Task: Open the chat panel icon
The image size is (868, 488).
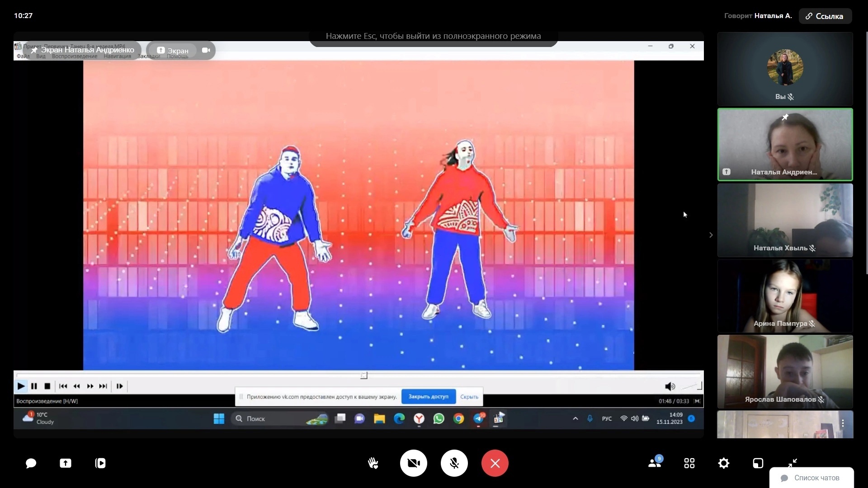Action: [31, 463]
